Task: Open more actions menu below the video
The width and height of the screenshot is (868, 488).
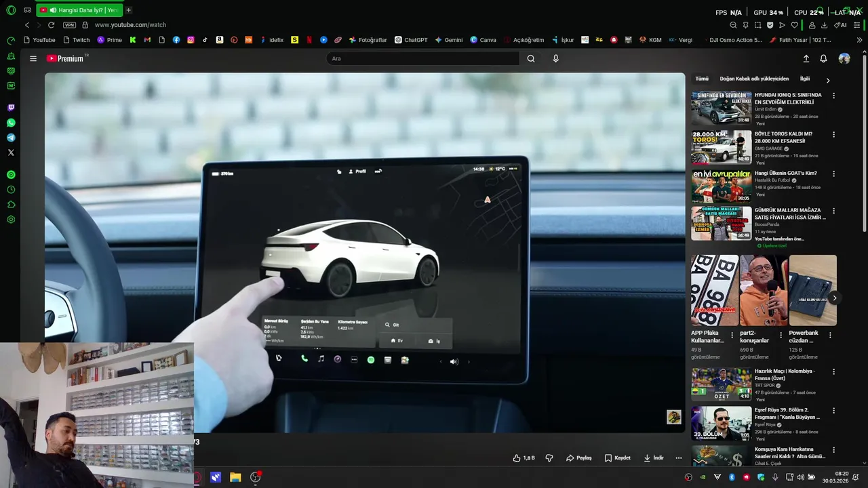Action: click(x=679, y=458)
